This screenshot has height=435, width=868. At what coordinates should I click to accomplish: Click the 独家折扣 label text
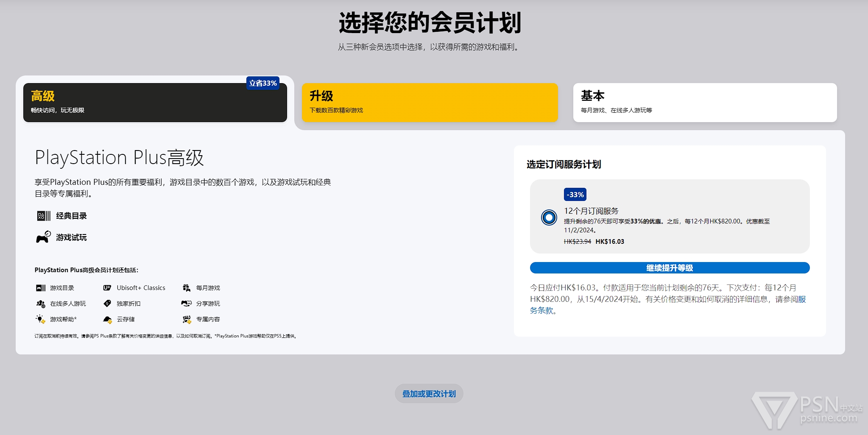coord(128,304)
